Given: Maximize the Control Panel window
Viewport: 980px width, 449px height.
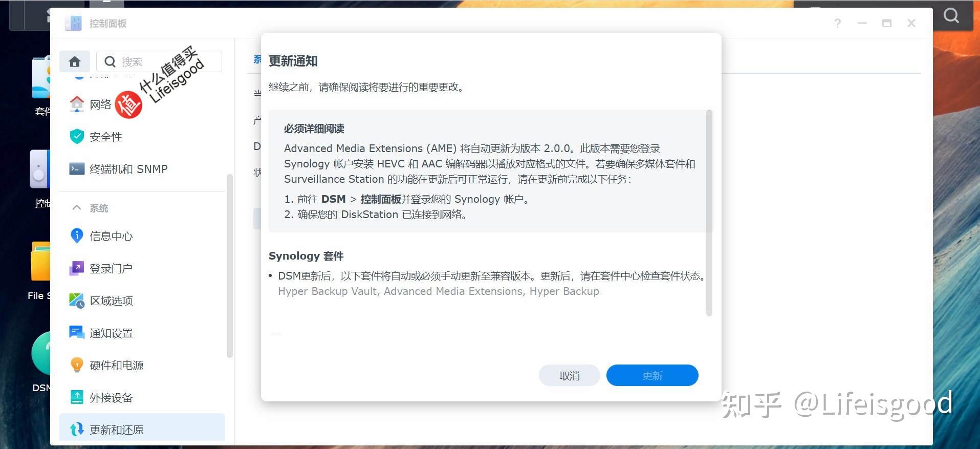Looking at the screenshot, I should (887, 23).
